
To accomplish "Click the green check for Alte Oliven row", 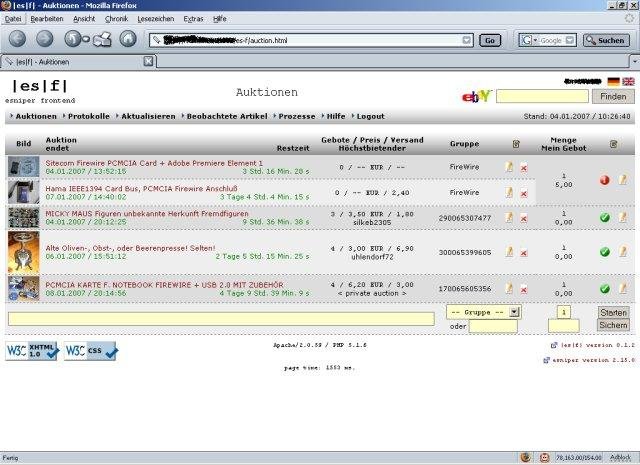I will 604,252.
